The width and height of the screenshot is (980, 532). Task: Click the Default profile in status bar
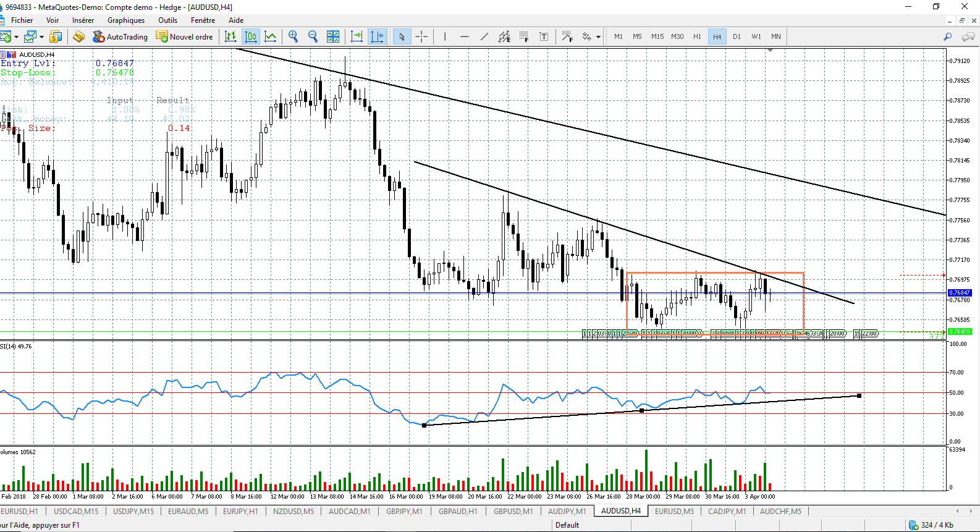click(567, 525)
